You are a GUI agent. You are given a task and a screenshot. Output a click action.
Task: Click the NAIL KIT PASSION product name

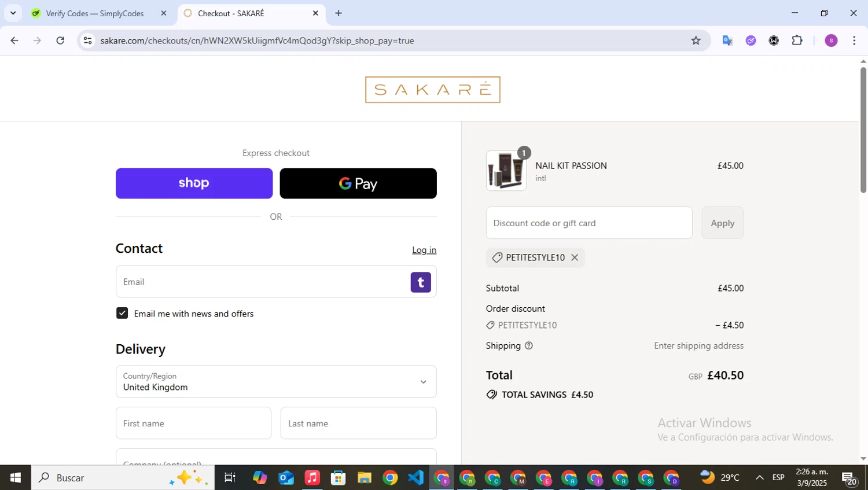[x=571, y=165]
